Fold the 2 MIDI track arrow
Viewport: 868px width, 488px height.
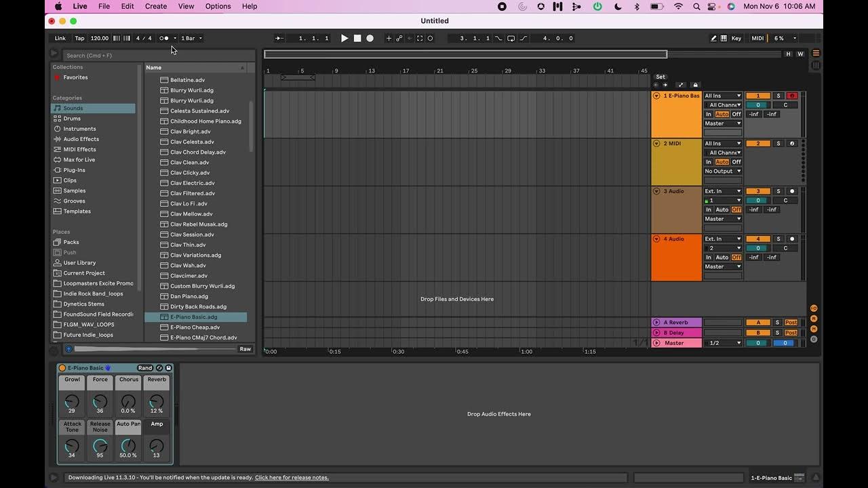[x=656, y=144]
